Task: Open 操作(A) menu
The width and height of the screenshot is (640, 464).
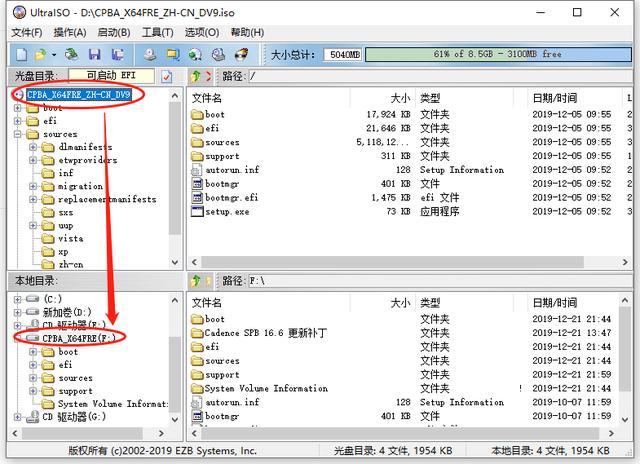Action: point(70,33)
